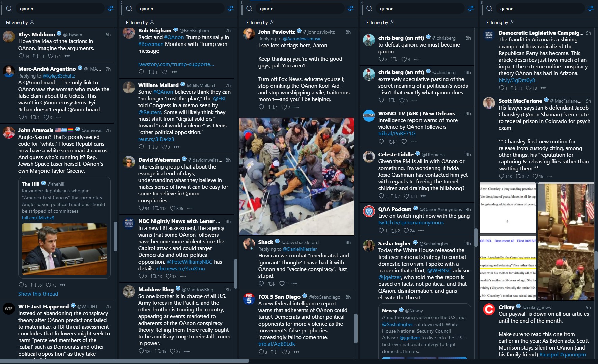Toggle filter options in fourth qanon column

tap(471, 9)
